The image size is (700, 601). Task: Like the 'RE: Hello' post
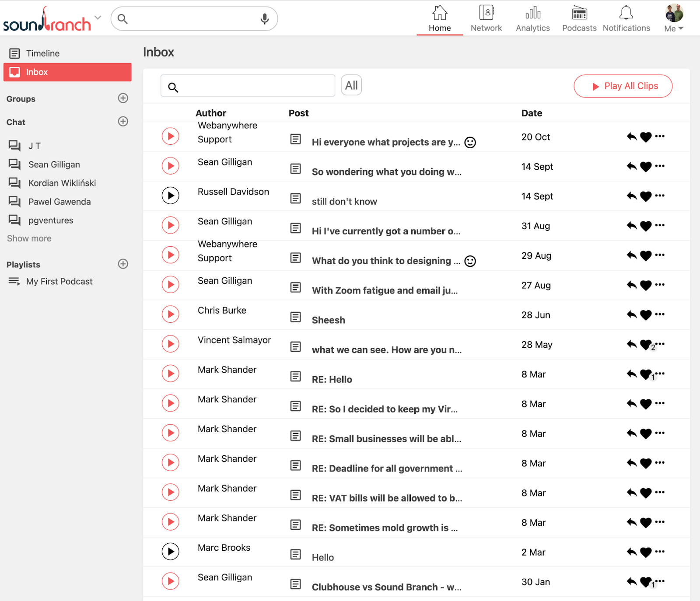[x=646, y=374]
